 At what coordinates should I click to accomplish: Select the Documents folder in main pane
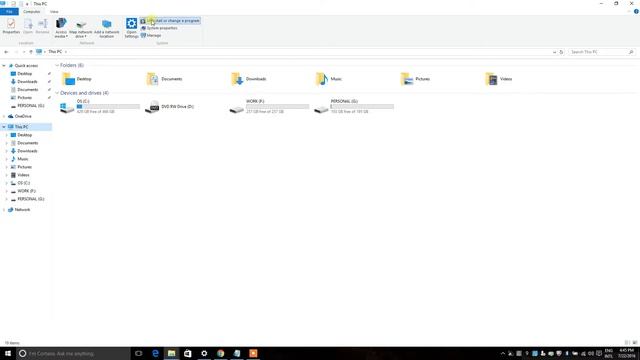click(164, 79)
